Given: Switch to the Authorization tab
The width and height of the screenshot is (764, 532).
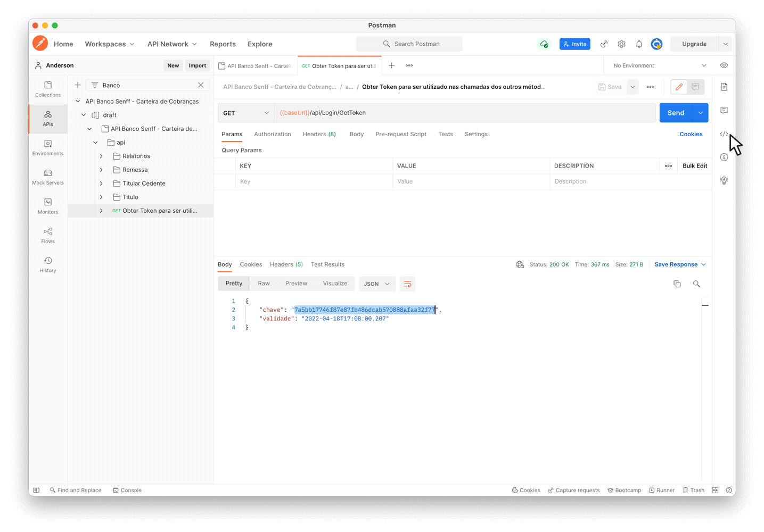Looking at the screenshot, I should 272,134.
